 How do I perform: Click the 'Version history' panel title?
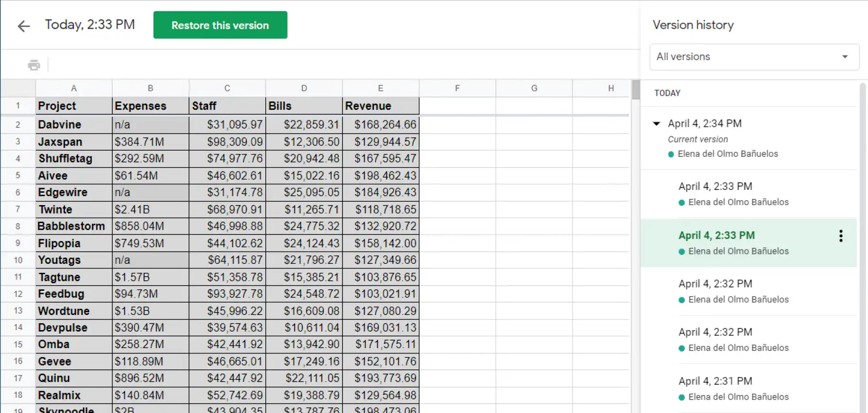click(693, 25)
